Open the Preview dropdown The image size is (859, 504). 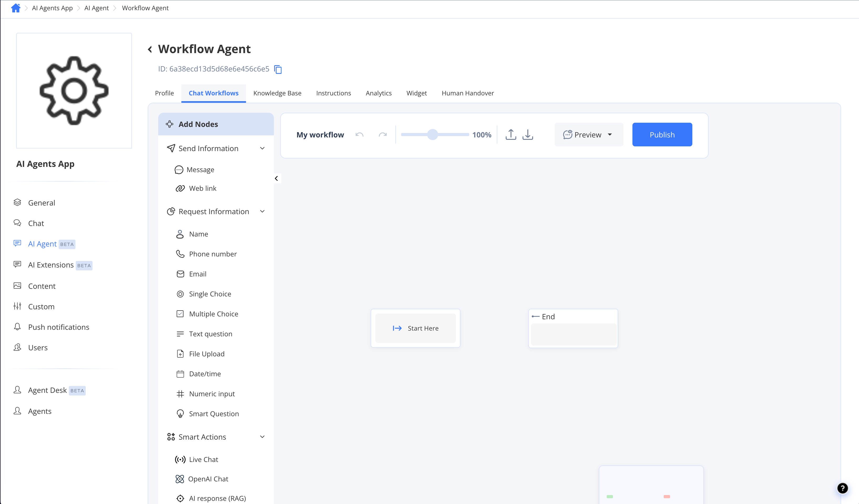pos(589,135)
